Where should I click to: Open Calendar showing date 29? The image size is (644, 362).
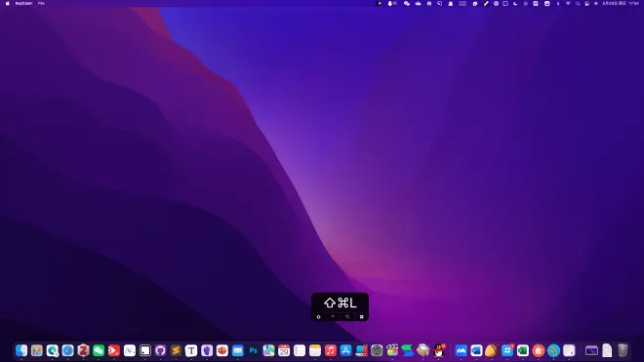tap(284, 350)
